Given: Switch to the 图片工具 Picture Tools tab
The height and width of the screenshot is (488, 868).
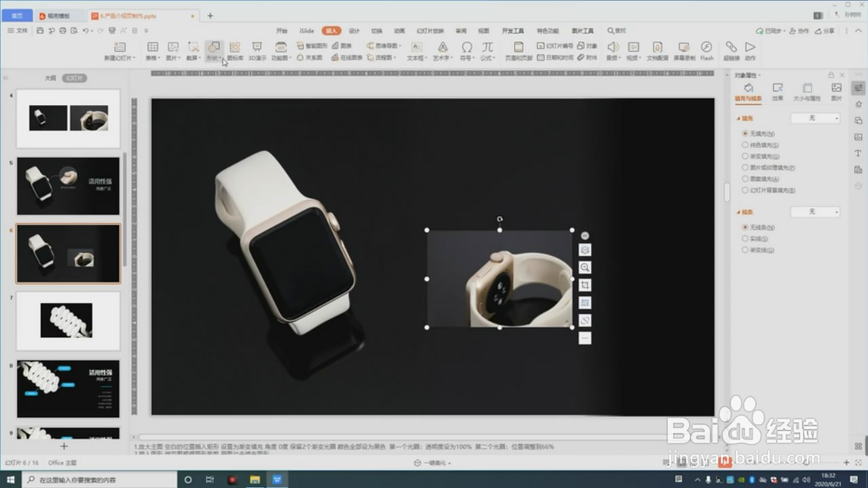Looking at the screenshot, I should [583, 30].
